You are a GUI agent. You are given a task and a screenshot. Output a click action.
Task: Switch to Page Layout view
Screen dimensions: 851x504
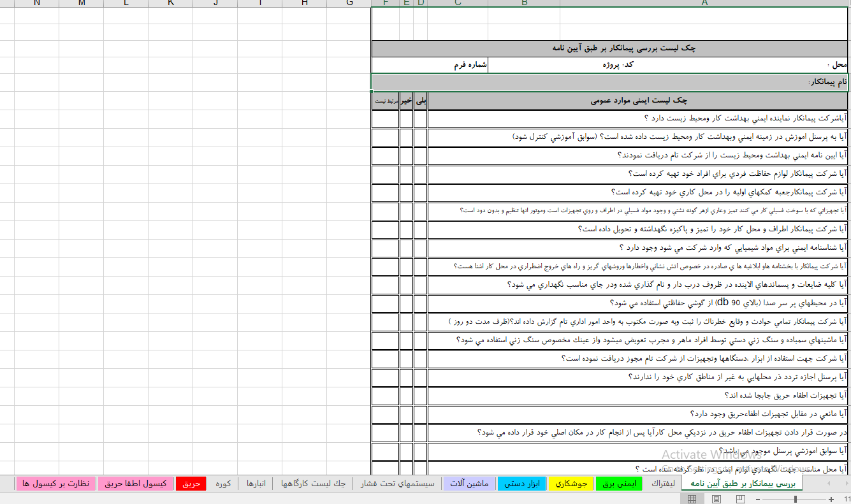point(716,499)
